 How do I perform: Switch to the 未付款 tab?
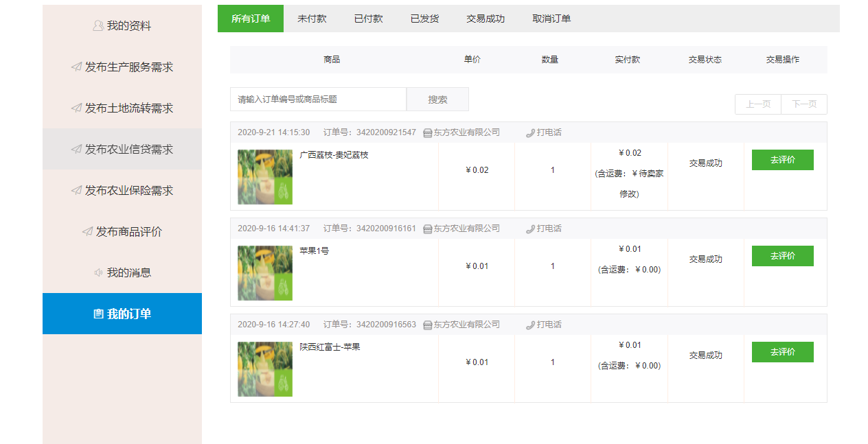[312, 19]
